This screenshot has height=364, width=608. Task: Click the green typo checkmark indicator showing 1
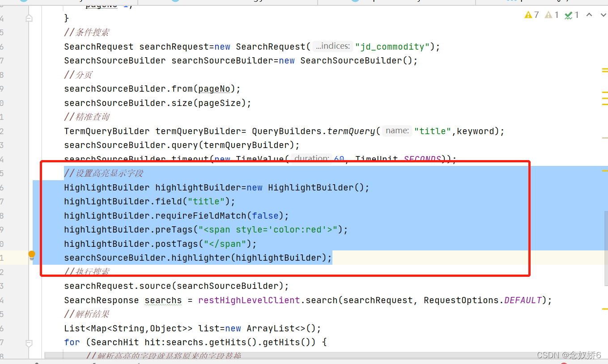[572, 15]
